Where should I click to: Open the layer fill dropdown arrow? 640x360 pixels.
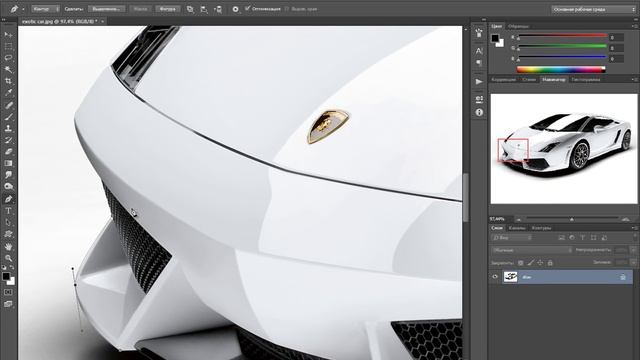[x=633, y=262]
